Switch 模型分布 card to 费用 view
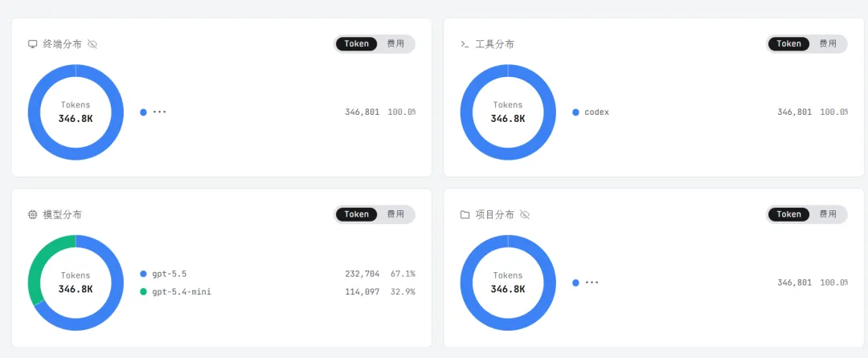This screenshot has height=358, width=868. 395,214
